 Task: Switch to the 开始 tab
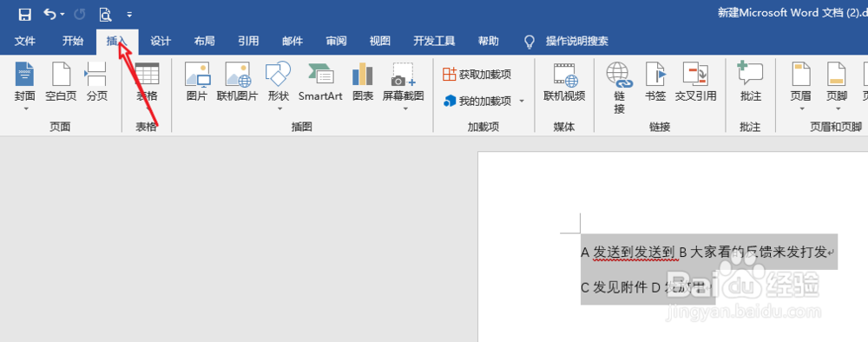click(x=73, y=41)
